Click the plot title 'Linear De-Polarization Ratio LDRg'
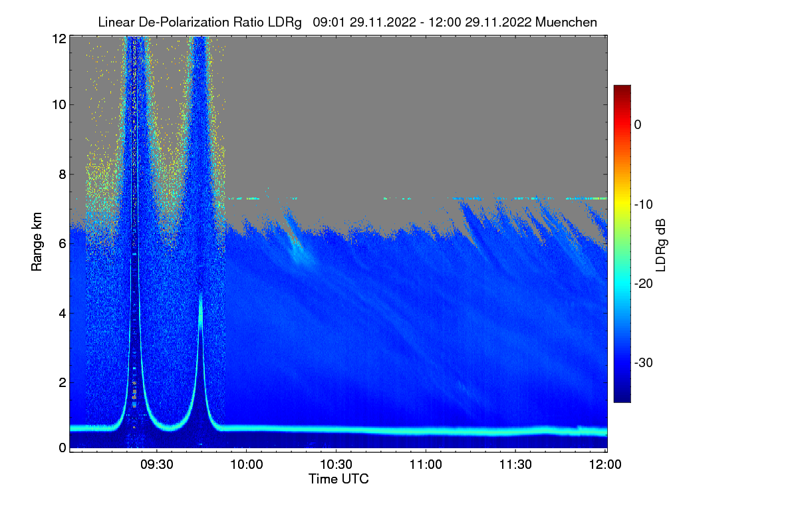Screen dimensions: 798x532 pos(200,23)
